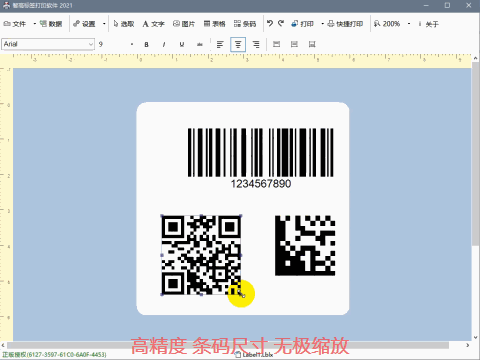Screen dimensions: 480x360
Task: Toggle underline formatting
Action: [x=182, y=44]
